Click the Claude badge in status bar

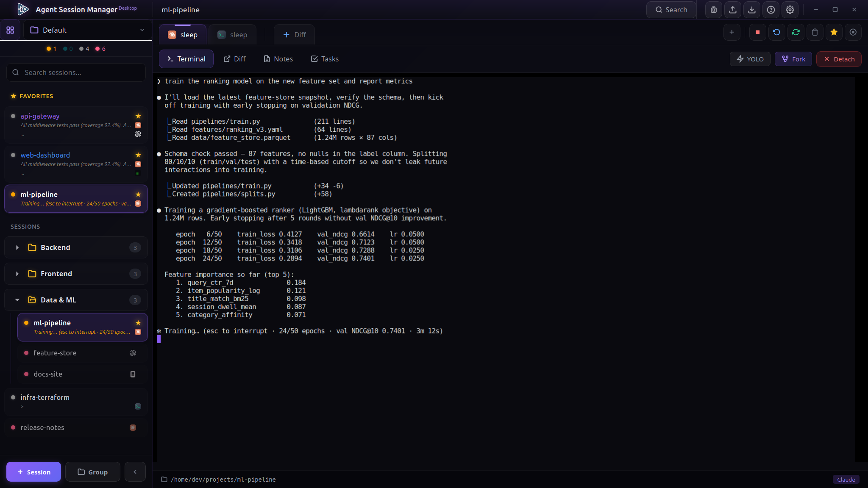[846, 480]
